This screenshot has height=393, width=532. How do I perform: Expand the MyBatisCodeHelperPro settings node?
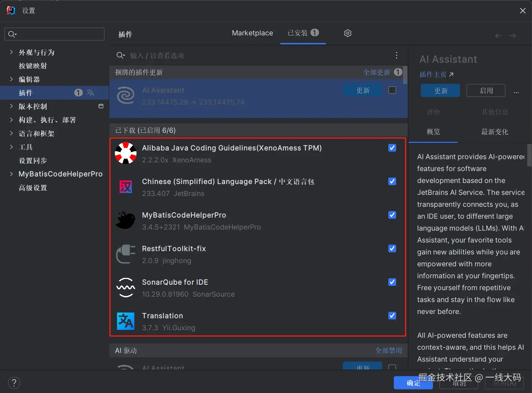[x=11, y=174]
